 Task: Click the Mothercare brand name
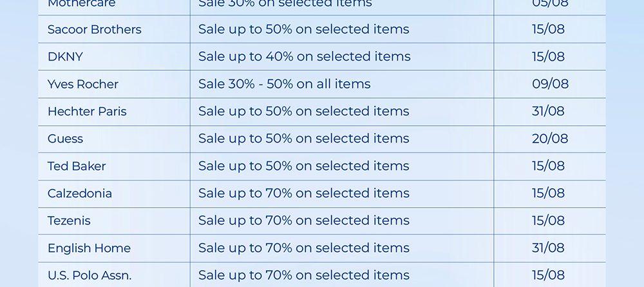tap(81, 4)
